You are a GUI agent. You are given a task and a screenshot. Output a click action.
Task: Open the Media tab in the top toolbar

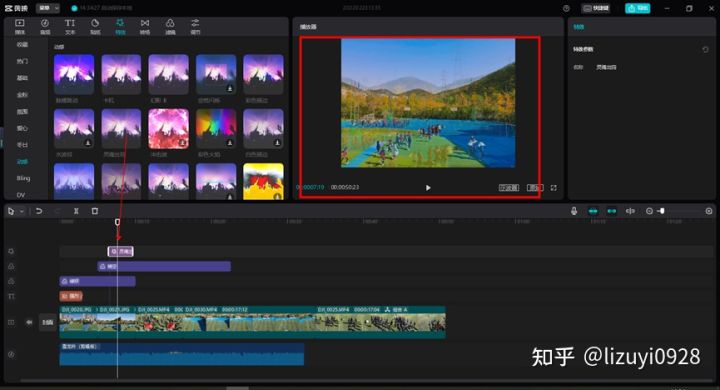[x=20, y=27]
